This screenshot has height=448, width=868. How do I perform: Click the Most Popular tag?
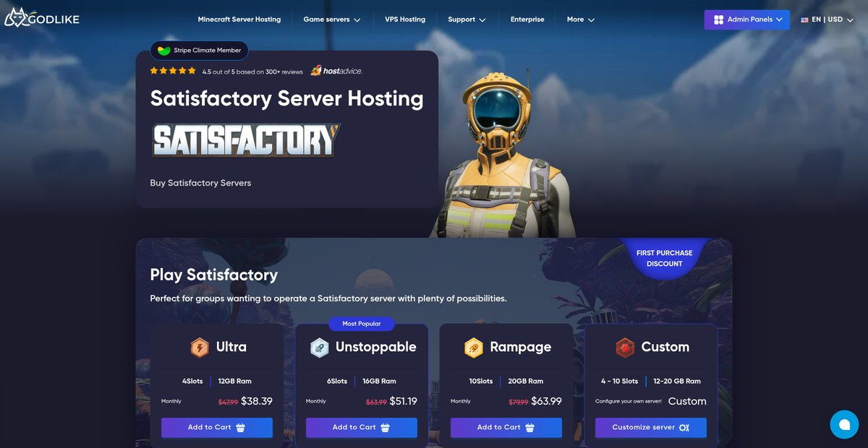click(x=362, y=324)
